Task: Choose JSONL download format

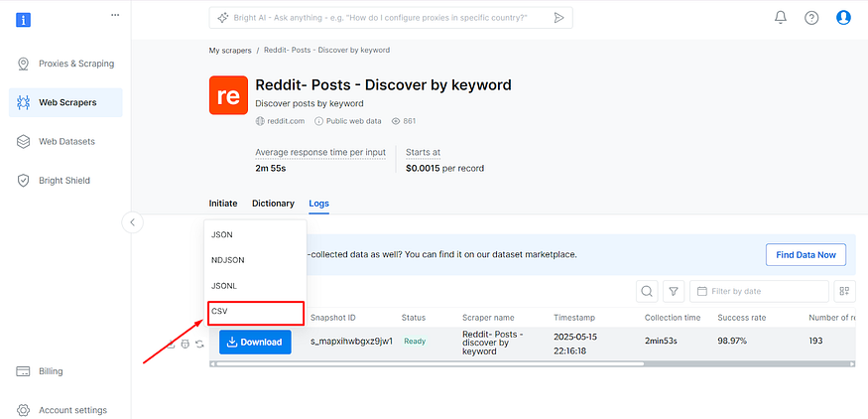Action: (255, 286)
